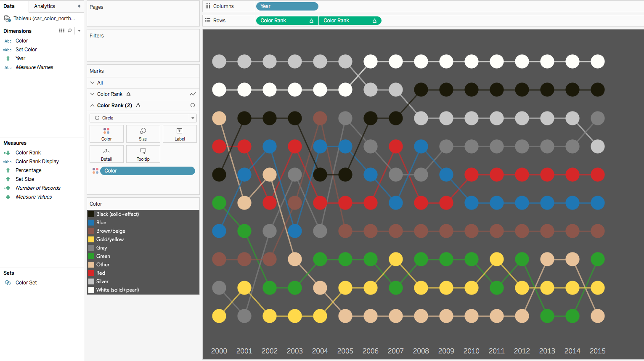Expand the All marks card
This screenshot has width=644, height=361.
tap(93, 82)
